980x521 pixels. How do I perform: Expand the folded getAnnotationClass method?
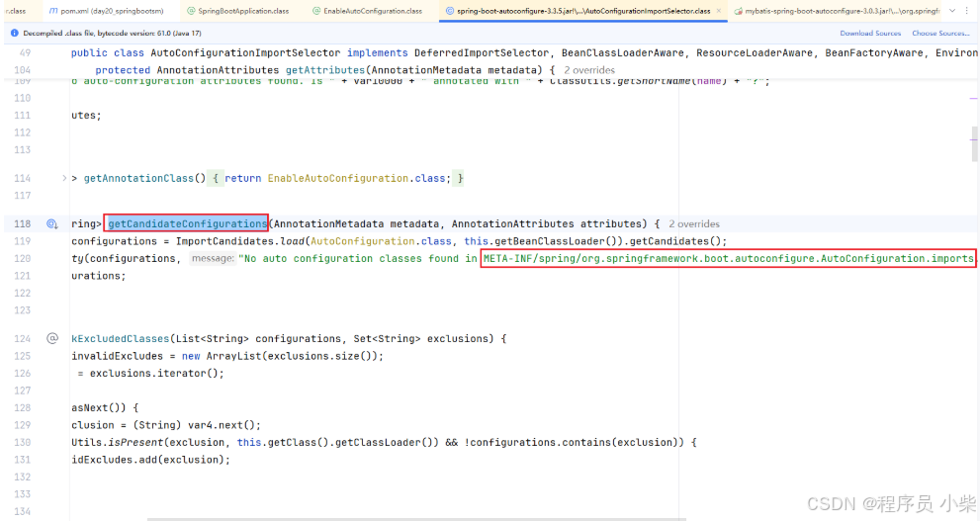pos(63,178)
